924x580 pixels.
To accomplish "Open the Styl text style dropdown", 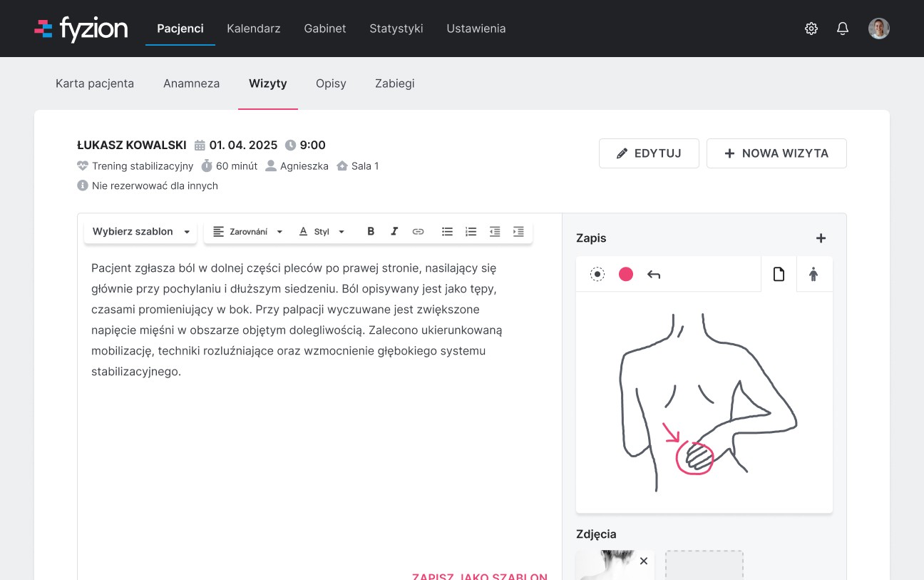I will coord(322,232).
